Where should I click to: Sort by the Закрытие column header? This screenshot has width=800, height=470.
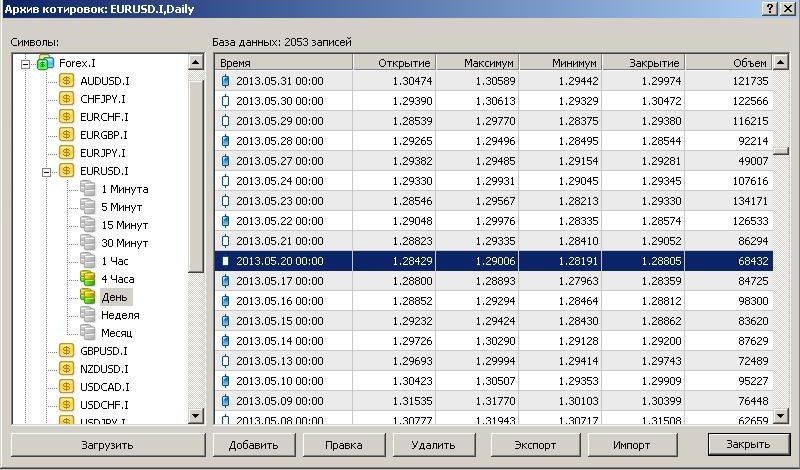(644, 63)
